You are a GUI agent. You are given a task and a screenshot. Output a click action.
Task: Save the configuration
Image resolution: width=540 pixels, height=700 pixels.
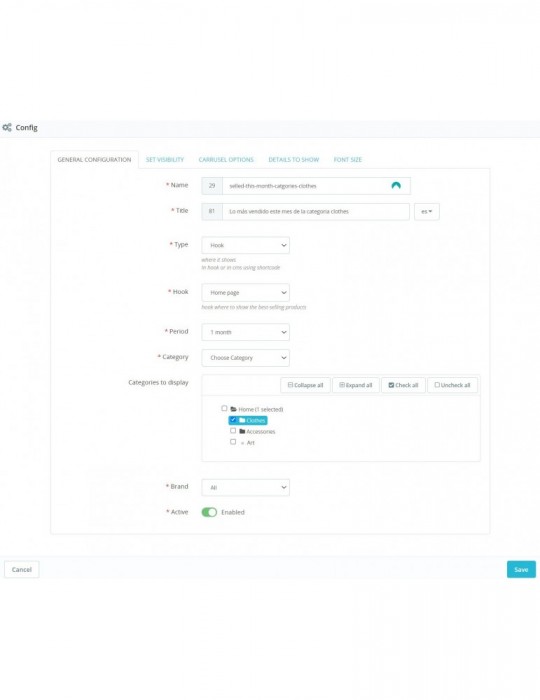(x=521, y=570)
